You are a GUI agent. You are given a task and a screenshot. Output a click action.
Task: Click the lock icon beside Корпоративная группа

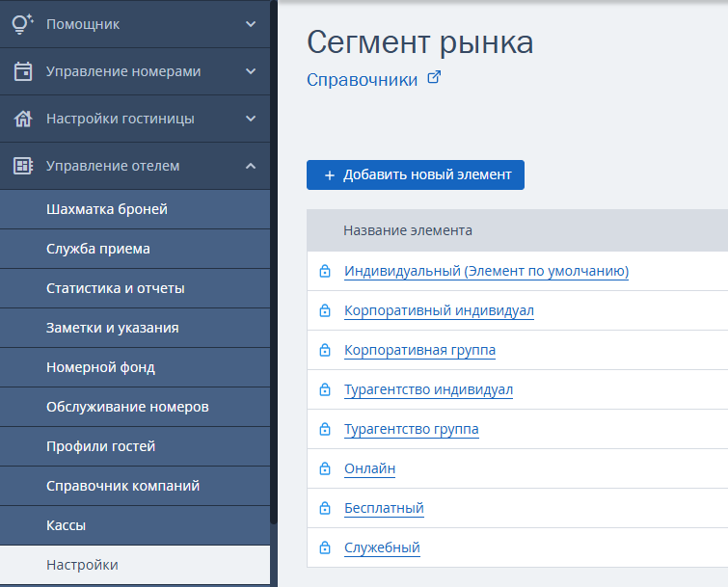[325, 350]
